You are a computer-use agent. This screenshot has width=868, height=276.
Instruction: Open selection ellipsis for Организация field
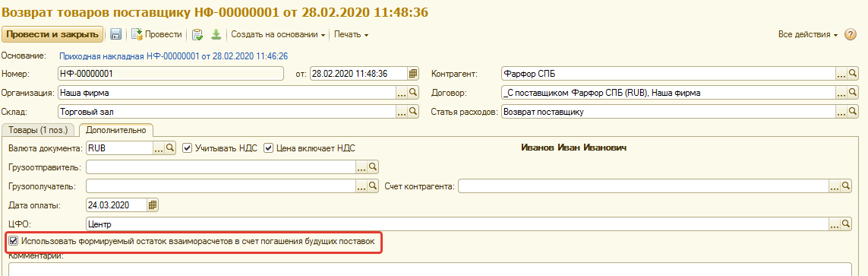402,93
